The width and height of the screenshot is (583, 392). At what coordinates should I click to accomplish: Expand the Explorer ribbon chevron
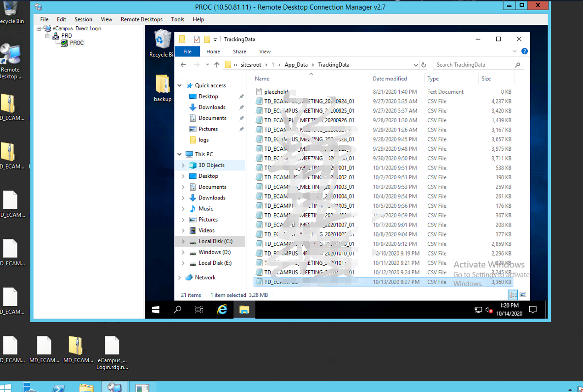(x=515, y=51)
